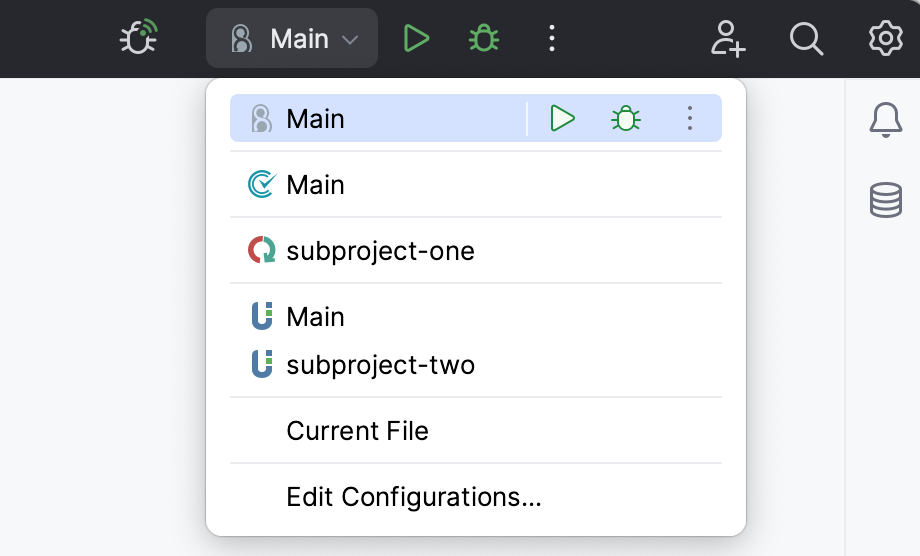Expand more options for highlighted Main row
Screen dimensions: 920x556
coord(690,119)
